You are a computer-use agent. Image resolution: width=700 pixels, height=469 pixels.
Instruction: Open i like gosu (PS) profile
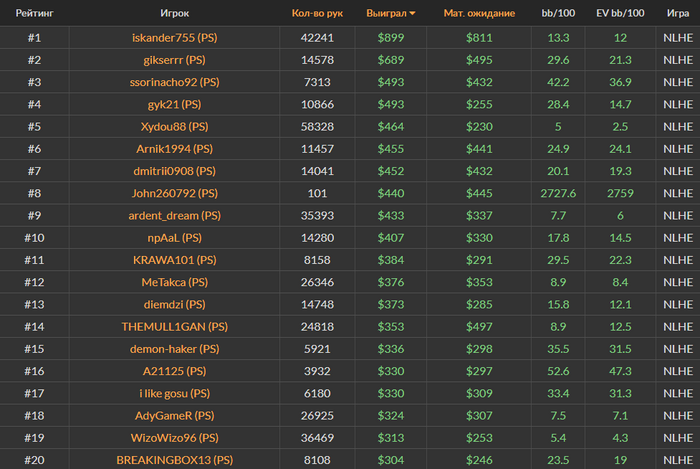coord(175,393)
